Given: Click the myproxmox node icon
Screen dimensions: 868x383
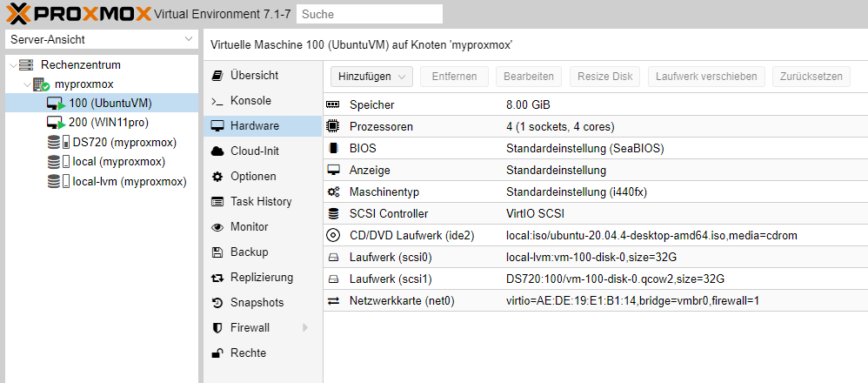Looking at the screenshot, I should (x=41, y=85).
